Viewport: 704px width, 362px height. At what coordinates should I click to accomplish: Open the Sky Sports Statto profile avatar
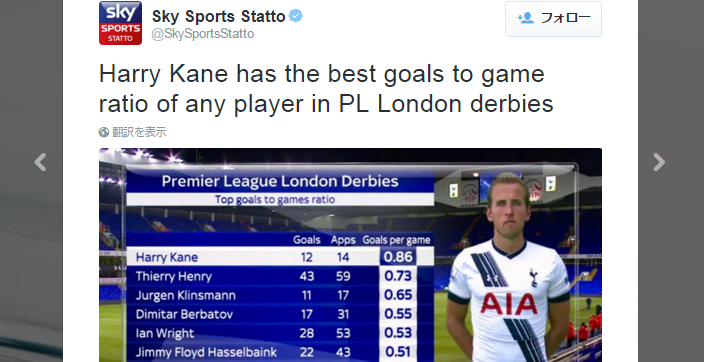pos(120,23)
